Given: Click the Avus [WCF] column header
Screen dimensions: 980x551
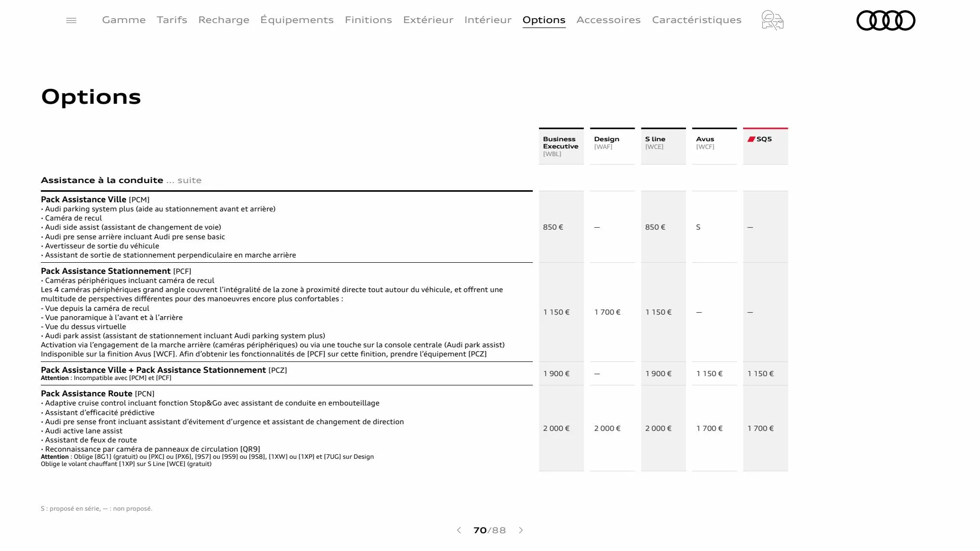Looking at the screenshot, I should (714, 146).
